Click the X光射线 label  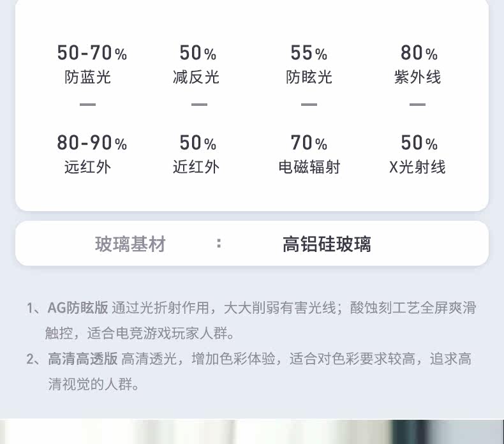click(417, 167)
